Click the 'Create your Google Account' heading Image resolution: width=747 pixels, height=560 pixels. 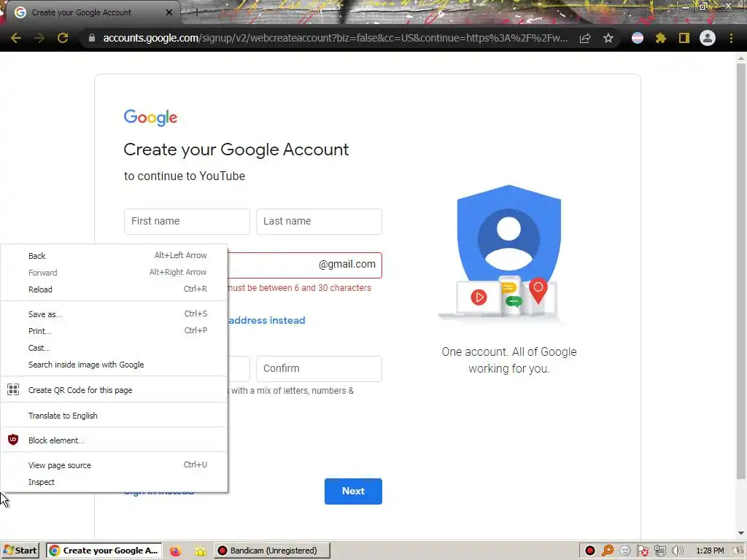(236, 149)
